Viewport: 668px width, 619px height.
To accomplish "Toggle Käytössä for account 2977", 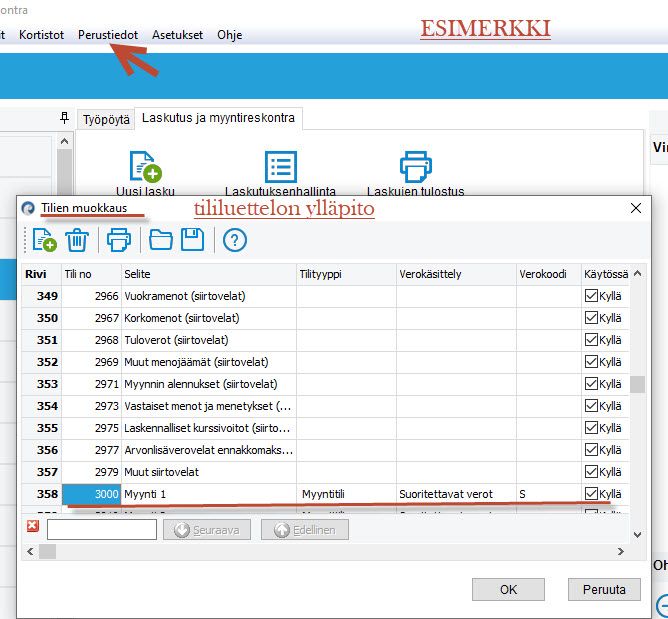I will coord(591,450).
